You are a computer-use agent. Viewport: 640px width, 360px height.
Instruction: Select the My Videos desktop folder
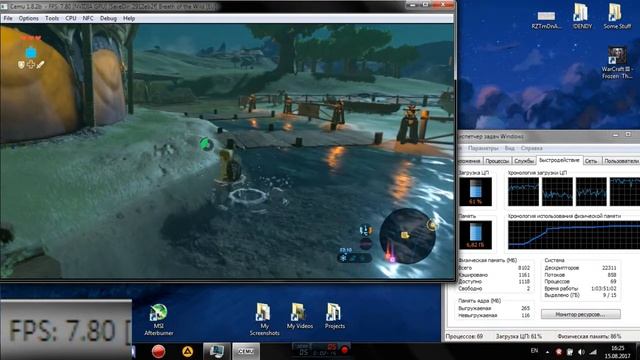300,316
